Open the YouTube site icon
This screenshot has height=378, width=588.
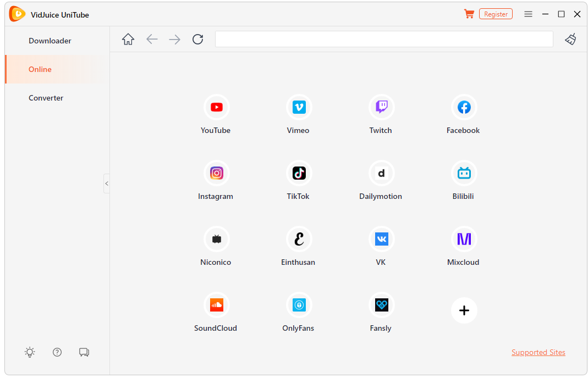[216, 107]
